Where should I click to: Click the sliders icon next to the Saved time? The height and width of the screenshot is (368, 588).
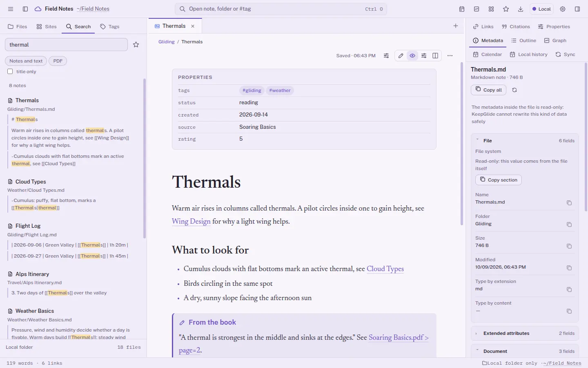pos(386,56)
